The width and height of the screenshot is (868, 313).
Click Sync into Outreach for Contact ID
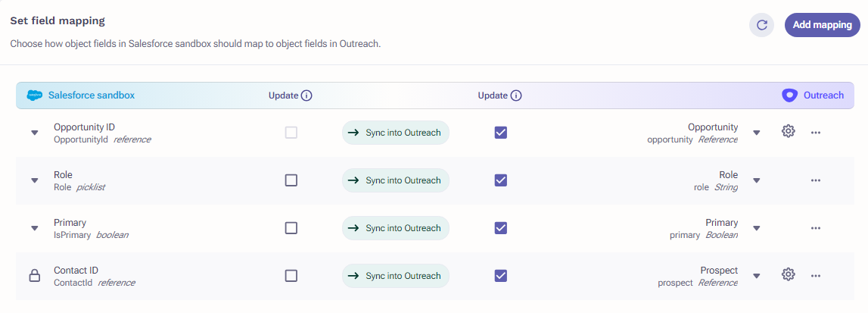click(x=395, y=275)
